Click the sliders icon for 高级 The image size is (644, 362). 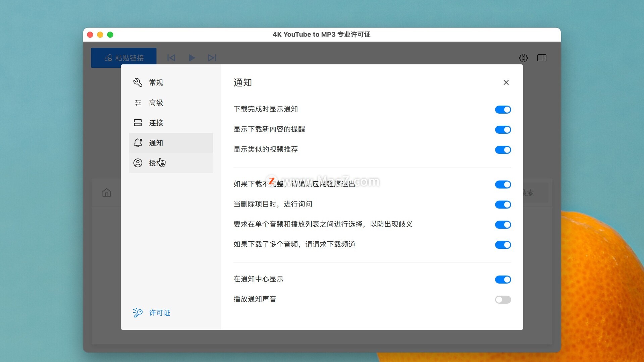pyautogui.click(x=138, y=103)
